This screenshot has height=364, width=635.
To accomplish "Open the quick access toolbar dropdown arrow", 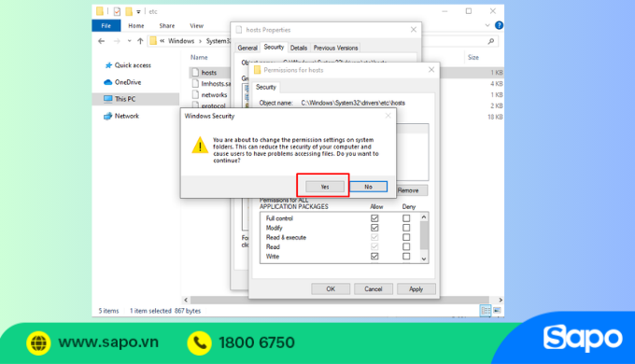I will tap(138, 12).
